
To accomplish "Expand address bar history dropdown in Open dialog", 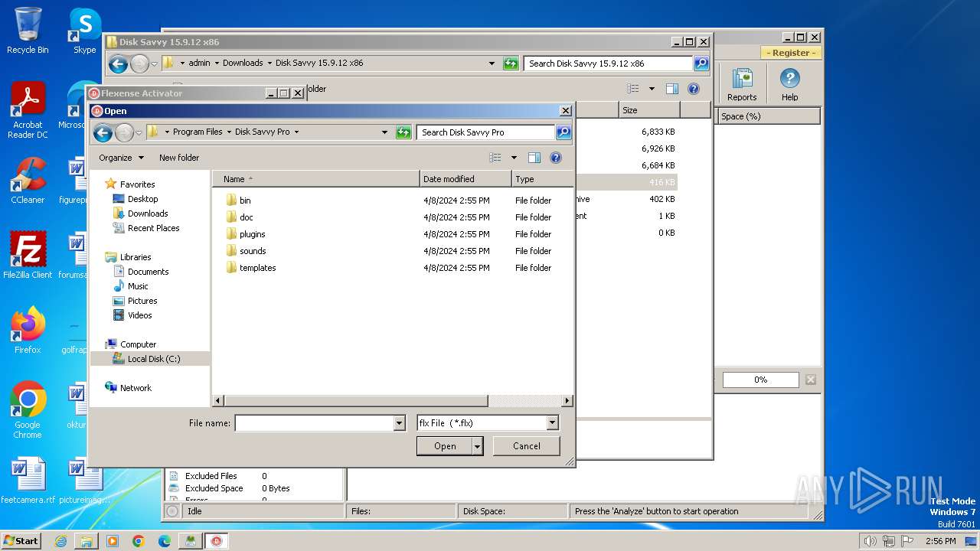I will point(384,132).
